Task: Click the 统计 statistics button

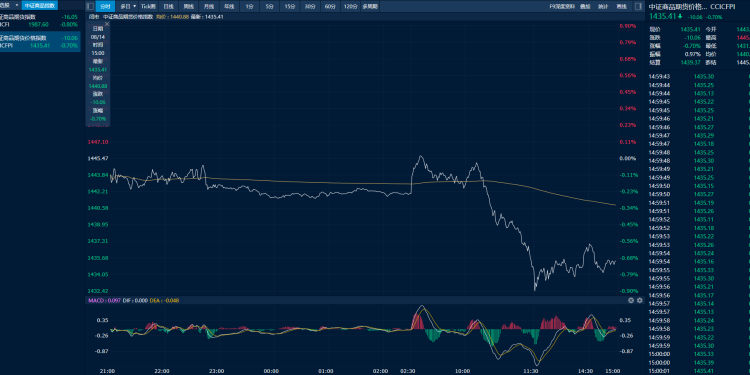Action: point(603,6)
